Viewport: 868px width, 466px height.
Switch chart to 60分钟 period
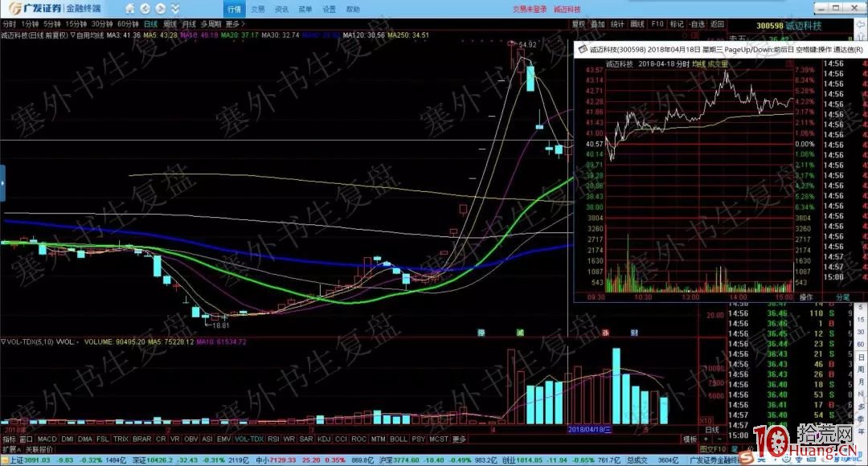[128, 24]
